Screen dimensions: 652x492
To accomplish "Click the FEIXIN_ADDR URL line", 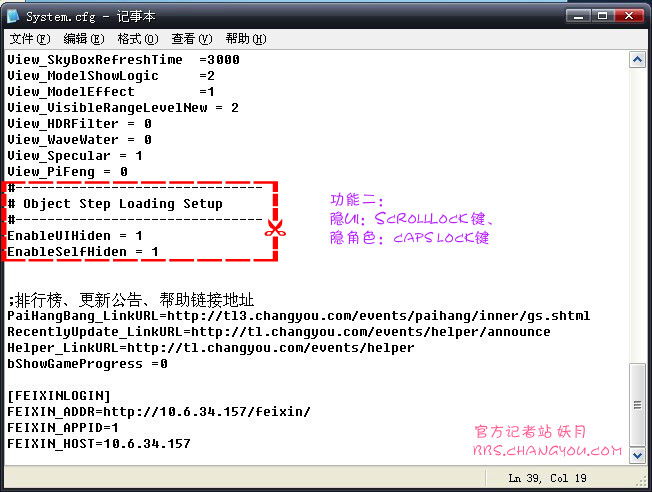I will (x=158, y=412).
